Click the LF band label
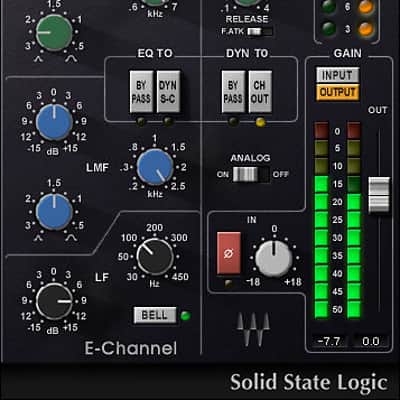 pos(102,277)
